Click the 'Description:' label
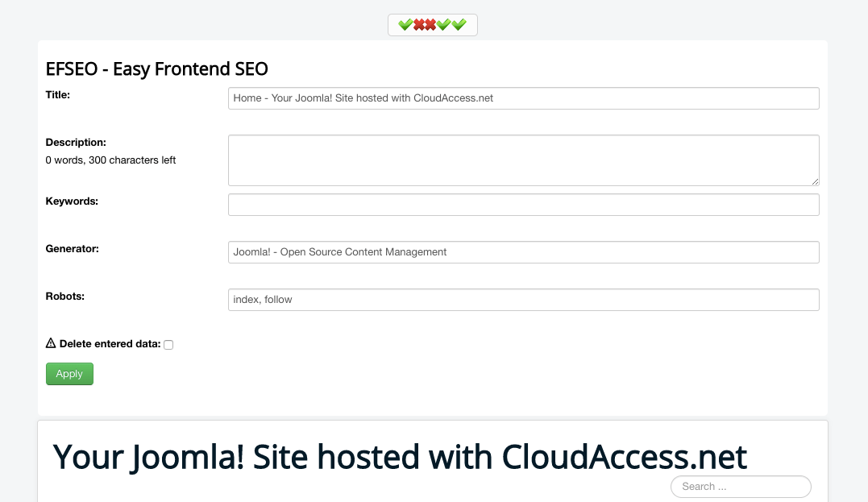This screenshot has width=868, height=502. click(76, 143)
